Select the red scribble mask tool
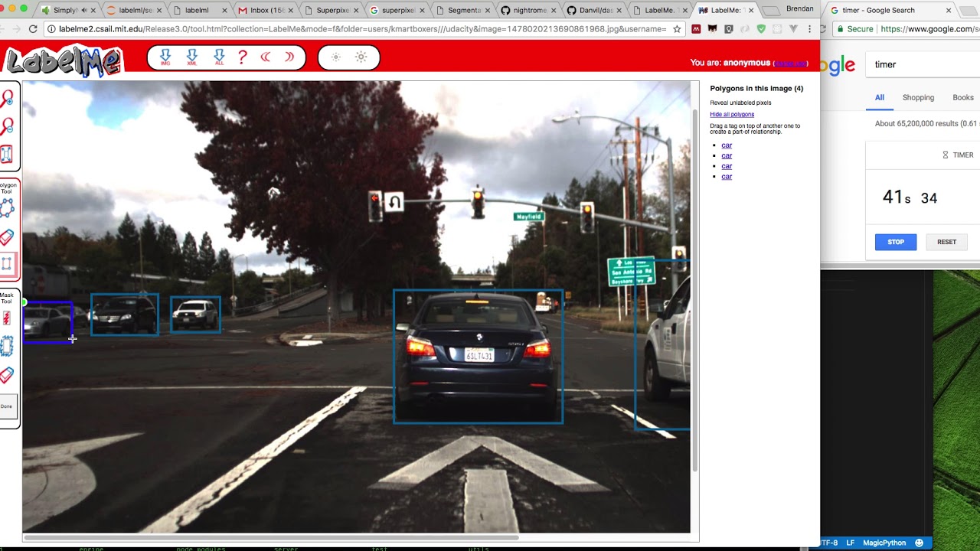Image resolution: width=980 pixels, height=551 pixels. (x=7, y=317)
